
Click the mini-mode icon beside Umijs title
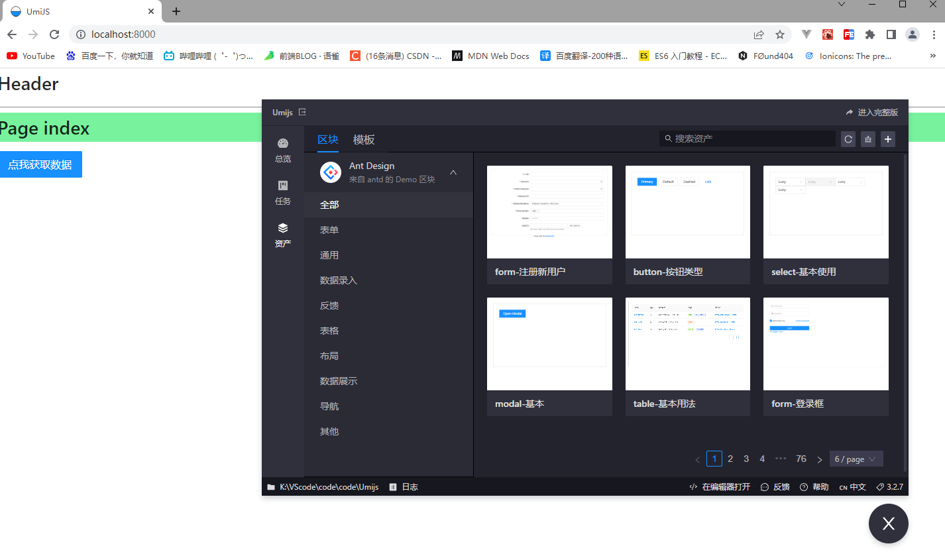[x=302, y=112]
